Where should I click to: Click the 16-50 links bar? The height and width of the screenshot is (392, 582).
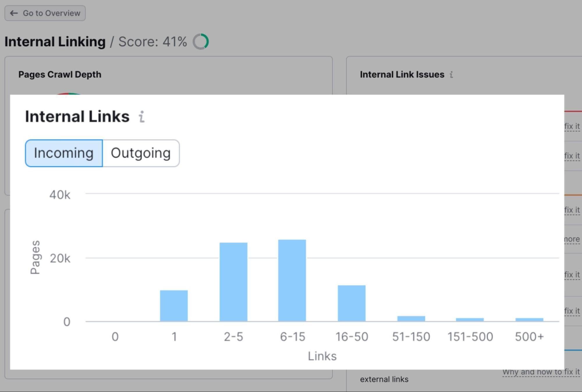(352, 303)
